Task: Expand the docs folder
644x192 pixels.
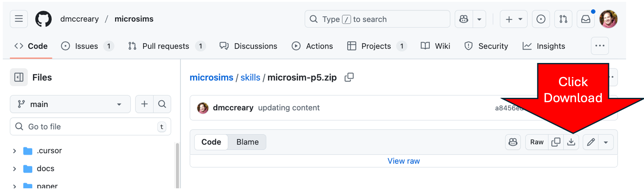Action: click(15, 169)
